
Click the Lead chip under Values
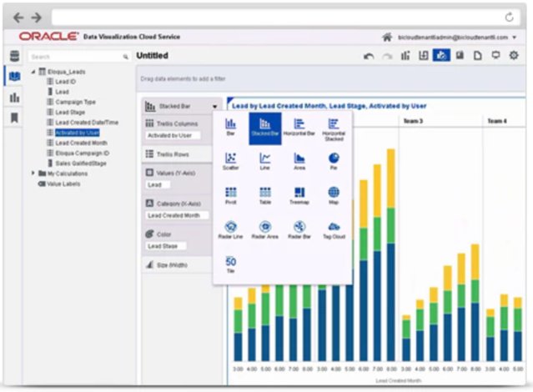(158, 185)
